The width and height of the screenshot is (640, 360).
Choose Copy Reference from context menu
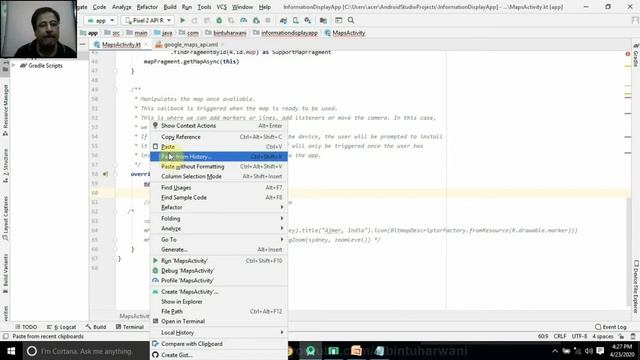(219, 137)
